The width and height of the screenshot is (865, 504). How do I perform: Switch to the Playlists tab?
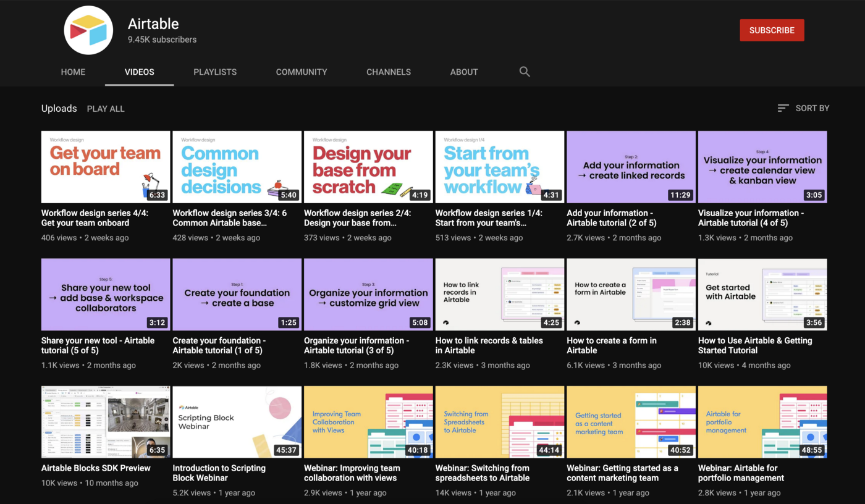pyautogui.click(x=215, y=72)
